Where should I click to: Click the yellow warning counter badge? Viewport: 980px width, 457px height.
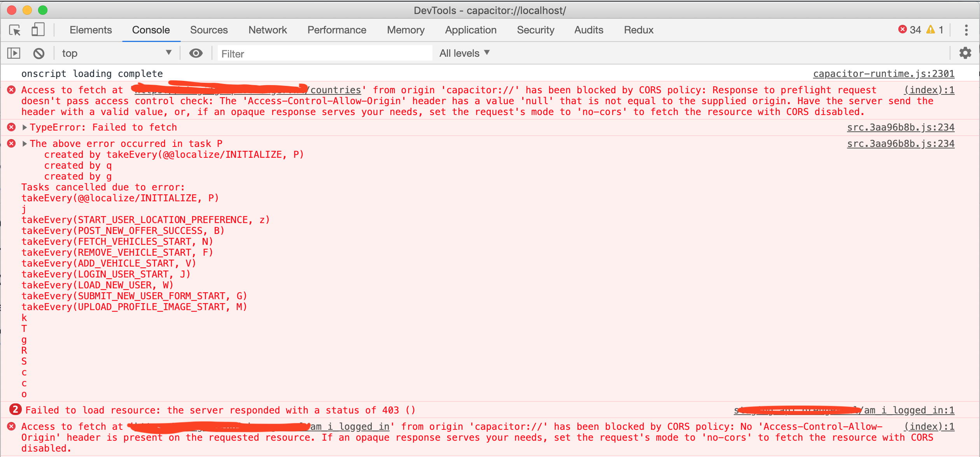935,29
